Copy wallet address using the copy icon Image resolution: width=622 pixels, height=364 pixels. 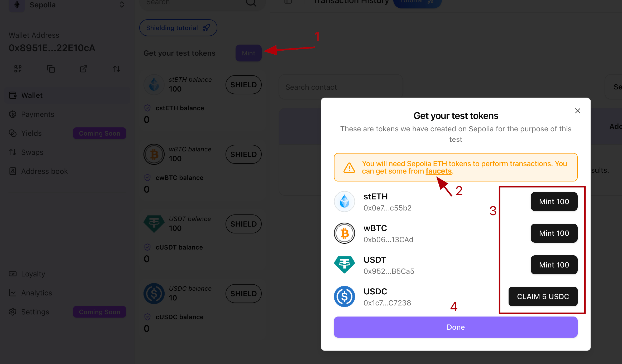click(x=51, y=69)
